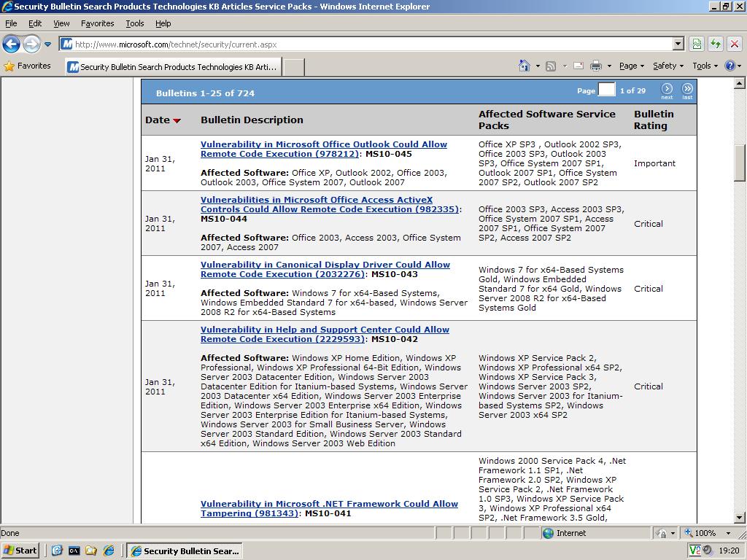Screen dimensions: 747x560
Task: Click the status bar 100% zoom level button
Action: point(700,533)
